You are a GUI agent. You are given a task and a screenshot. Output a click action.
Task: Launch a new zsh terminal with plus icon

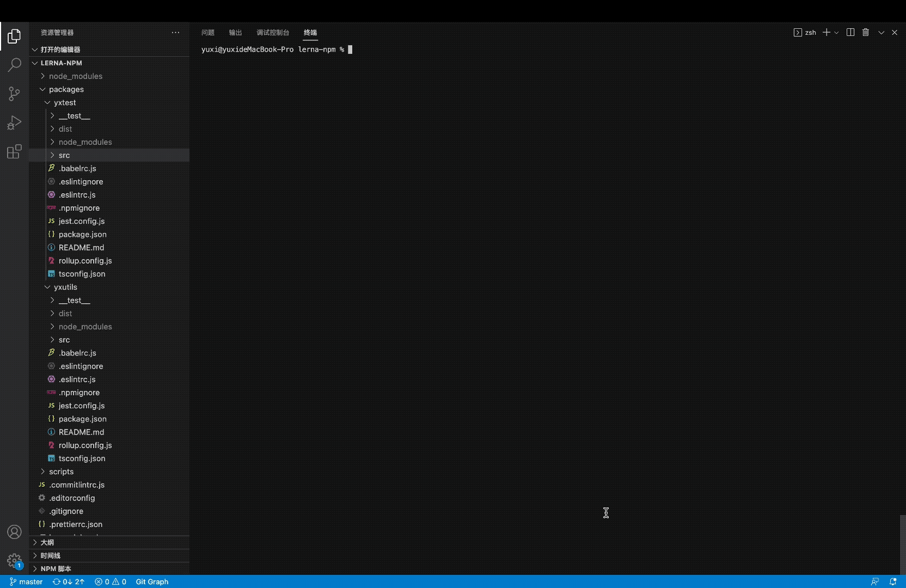[x=826, y=33]
